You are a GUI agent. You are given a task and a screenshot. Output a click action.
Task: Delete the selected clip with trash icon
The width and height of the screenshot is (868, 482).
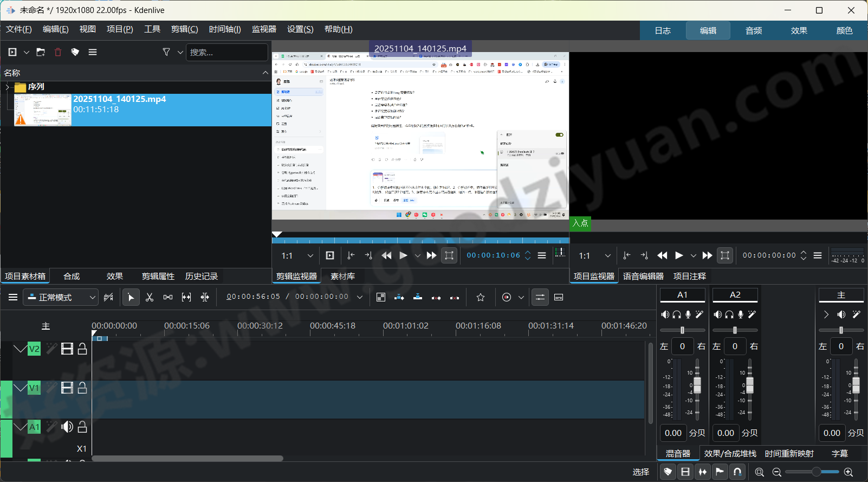click(58, 52)
